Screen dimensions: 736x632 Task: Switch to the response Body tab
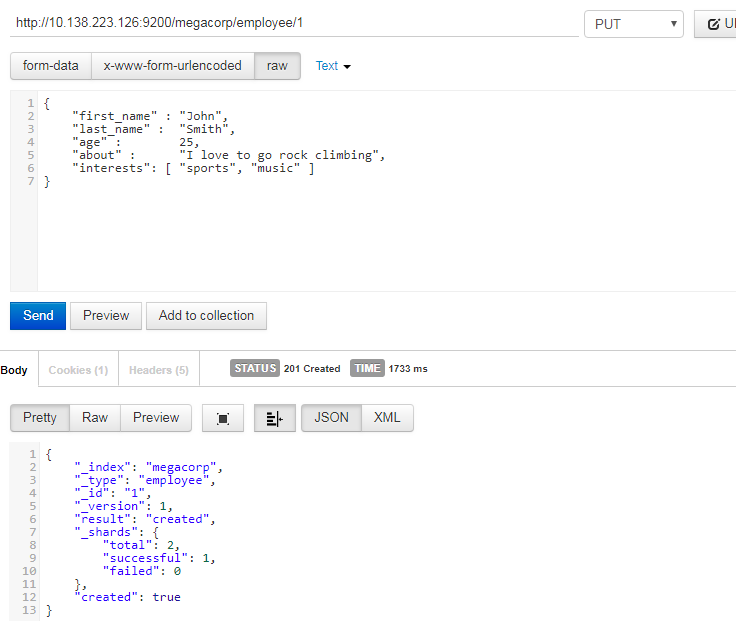click(x=15, y=370)
